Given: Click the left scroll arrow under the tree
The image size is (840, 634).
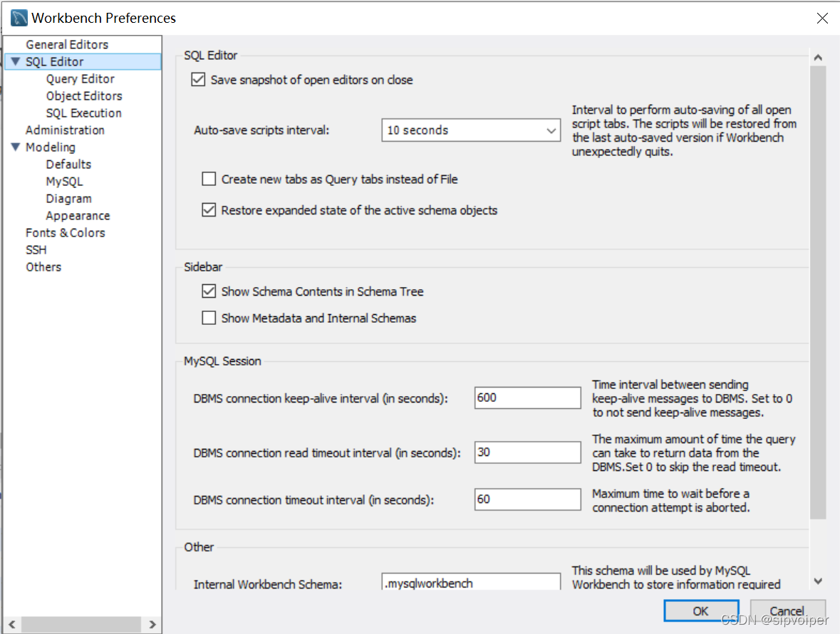Looking at the screenshot, I should click(x=12, y=624).
